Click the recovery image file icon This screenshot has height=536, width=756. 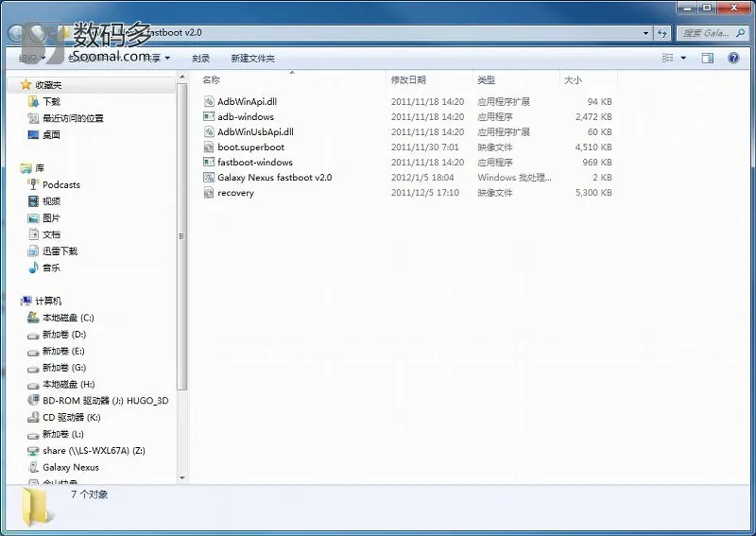coord(209,193)
